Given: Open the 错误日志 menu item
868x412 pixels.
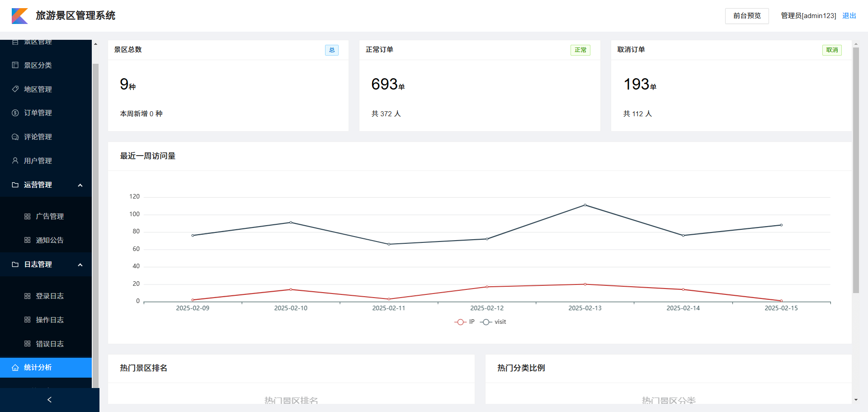Looking at the screenshot, I should (50, 344).
